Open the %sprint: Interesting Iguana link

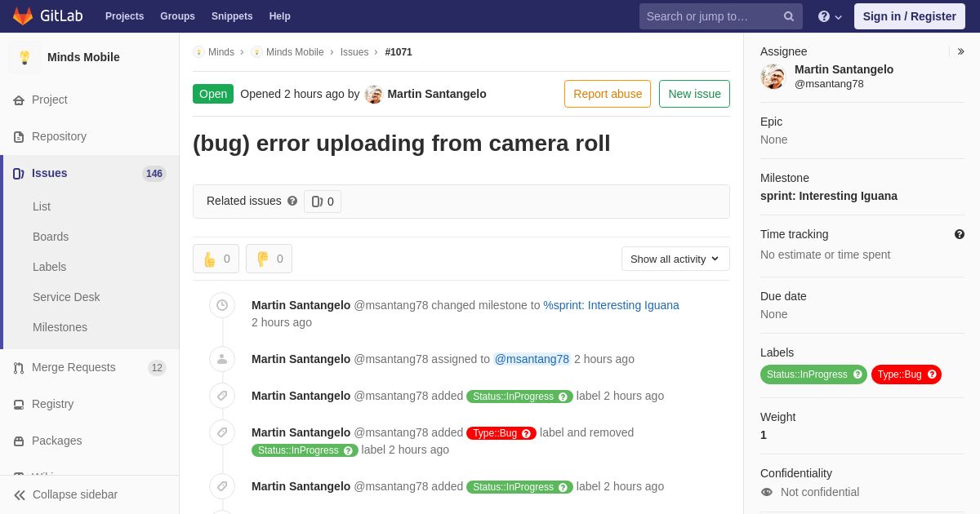611,305
